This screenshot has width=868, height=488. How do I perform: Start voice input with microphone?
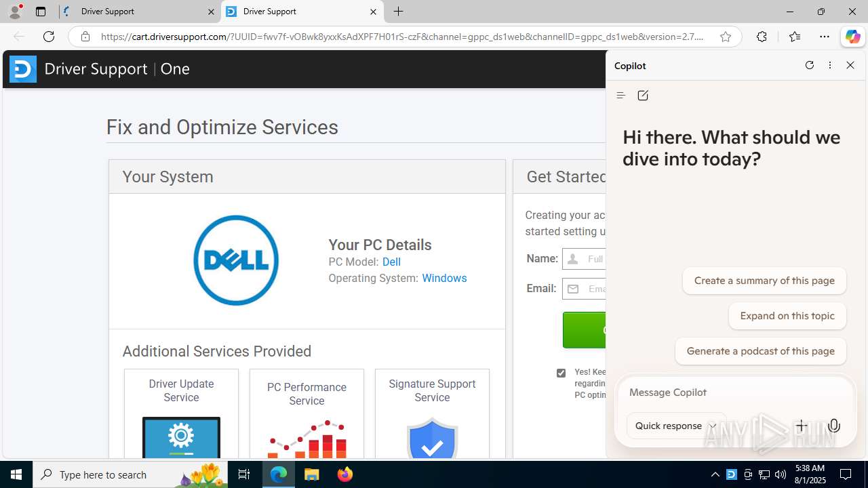834,426
